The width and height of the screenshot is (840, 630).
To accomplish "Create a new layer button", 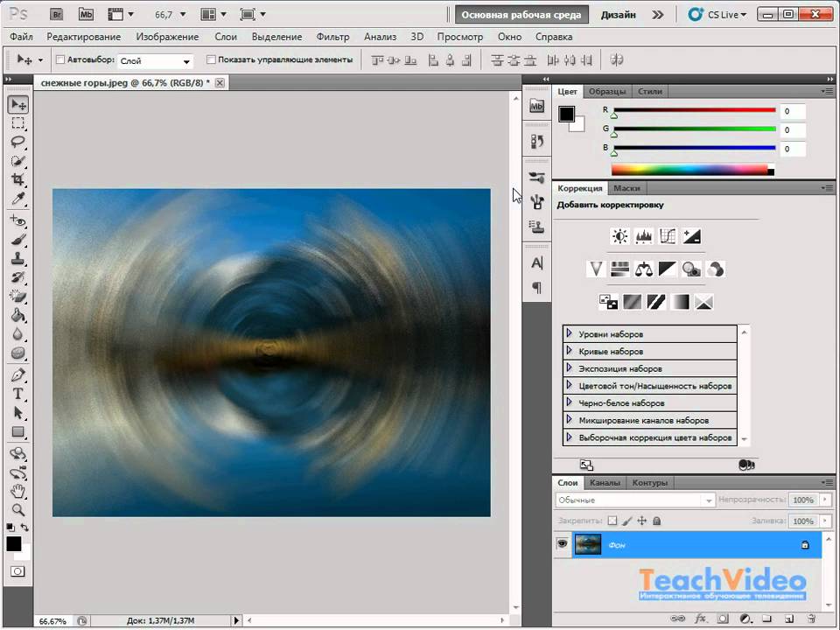I will point(788,619).
